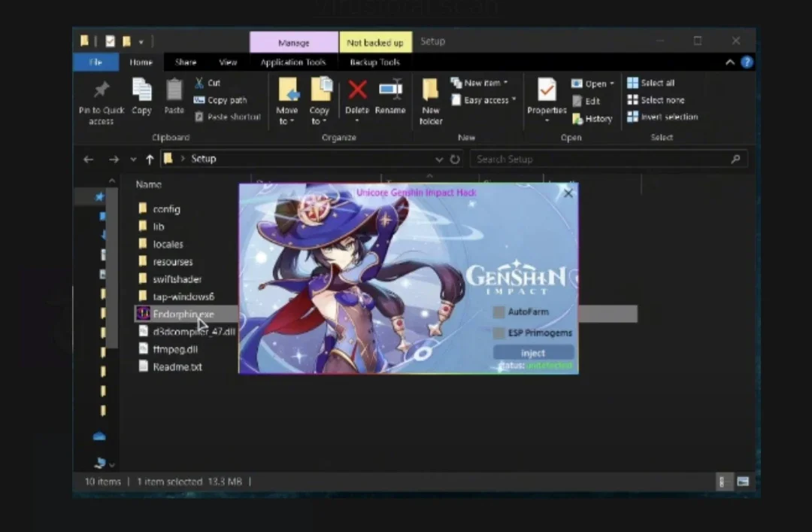Click the New folder icon
This screenshot has width=812, height=532.
(x=430, y=90)
